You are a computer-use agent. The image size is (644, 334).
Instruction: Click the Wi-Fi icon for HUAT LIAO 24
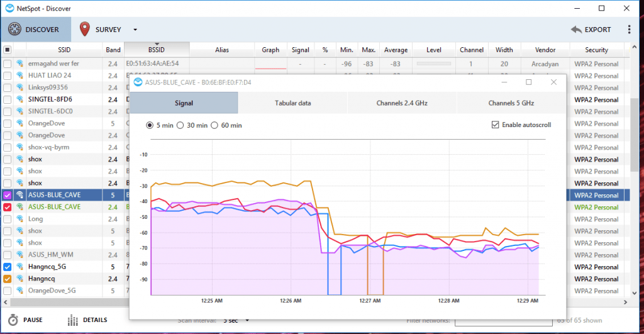coord(19,75)
